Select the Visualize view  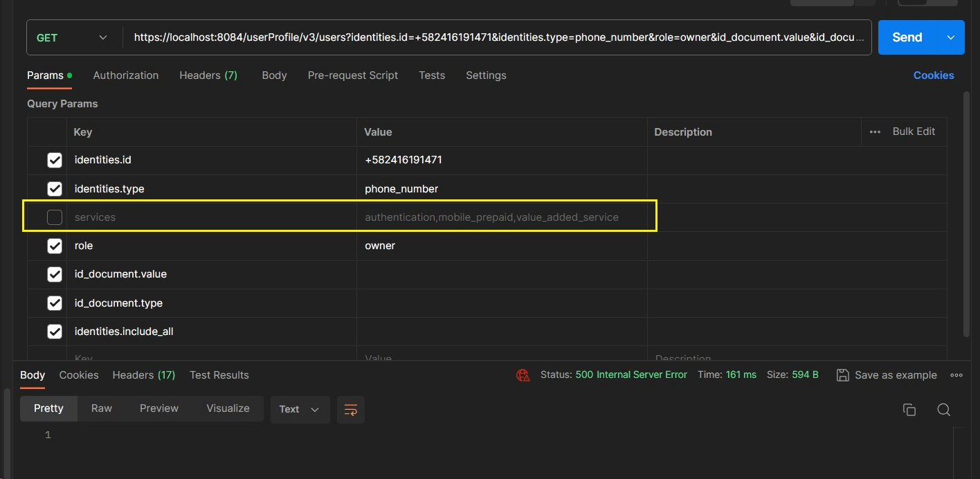coord(228,408)
